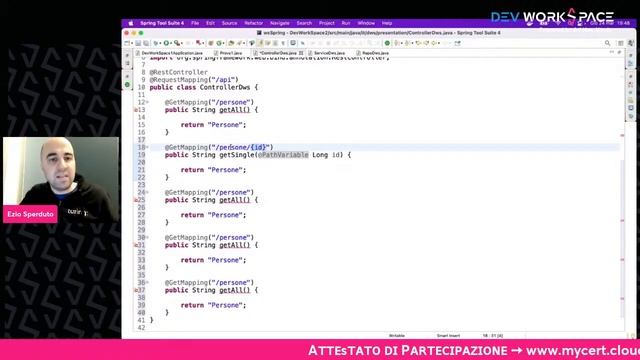Open the Refactor menu
Viewport: 640px width, 360px height.
(x=253, y=23)
